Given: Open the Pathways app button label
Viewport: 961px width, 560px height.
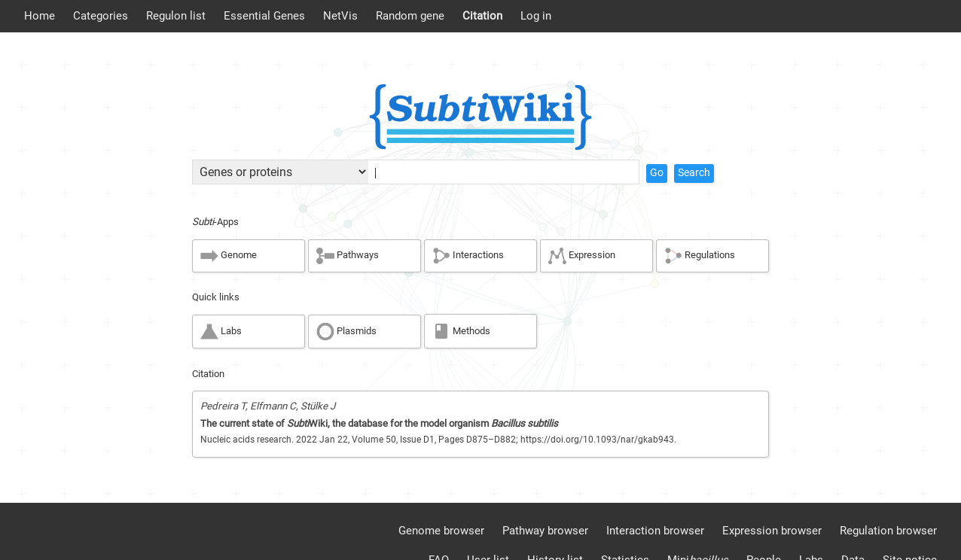Looking at the screenshot, I should (x=358, y=255).
